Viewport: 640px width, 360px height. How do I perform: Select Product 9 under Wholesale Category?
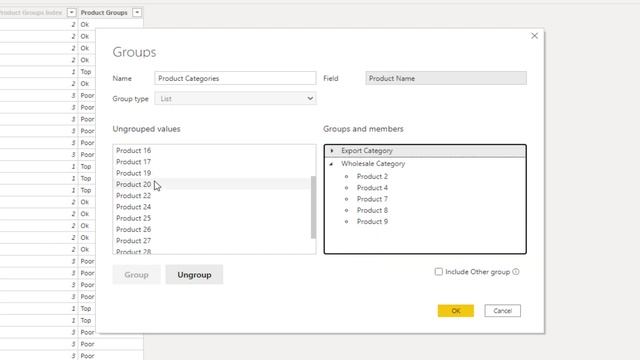pos(372,222)
